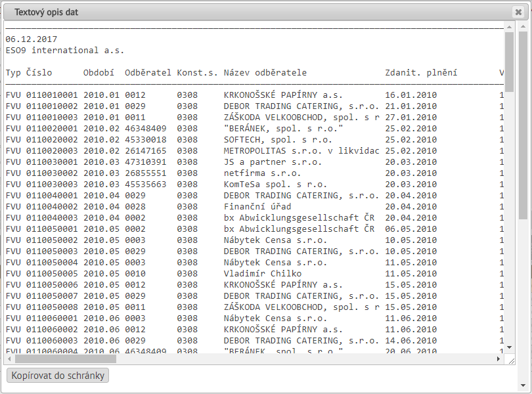532x394 pixels.
Task: Click the horizontal scroll left arrow
Action: tap(9, 359)
